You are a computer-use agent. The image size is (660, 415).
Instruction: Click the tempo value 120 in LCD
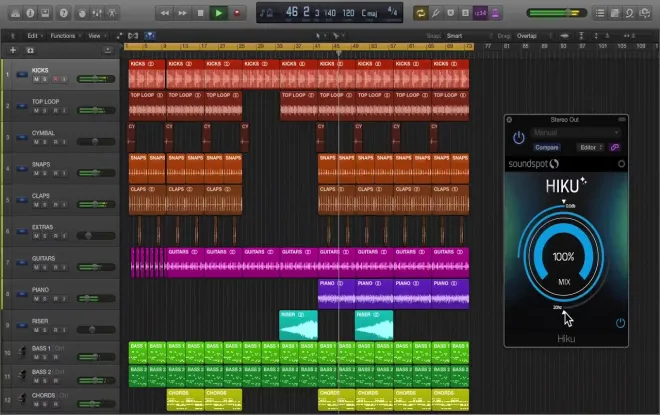click(348, 13)
